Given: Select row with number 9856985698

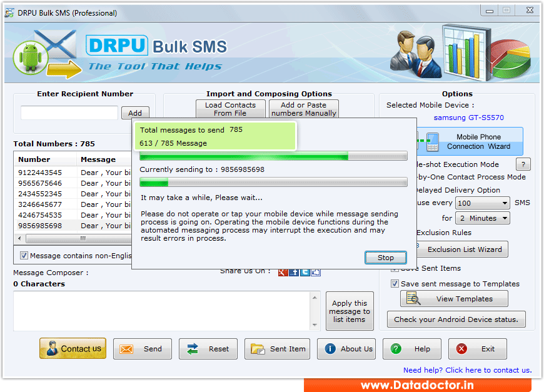Looking at the screenshot, I should 73,226.
